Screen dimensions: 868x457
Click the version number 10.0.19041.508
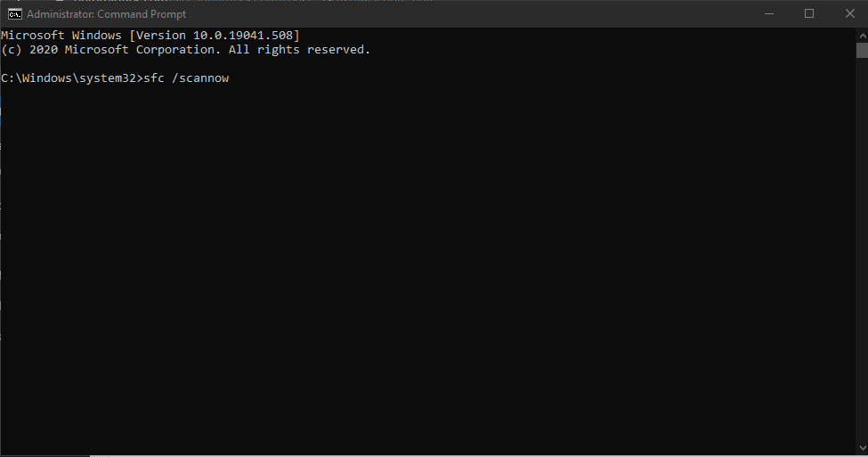(x=242, y=35)
